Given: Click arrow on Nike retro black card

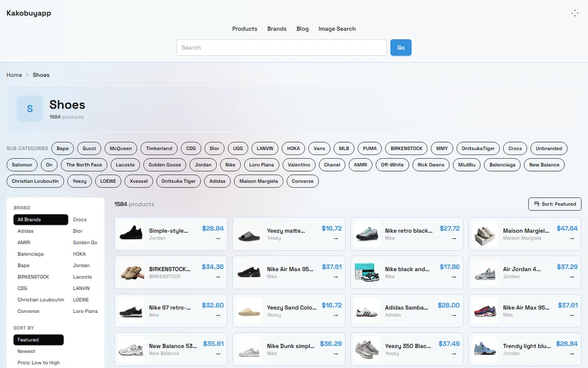Looking at the screenshot, I should click(454, 238).
